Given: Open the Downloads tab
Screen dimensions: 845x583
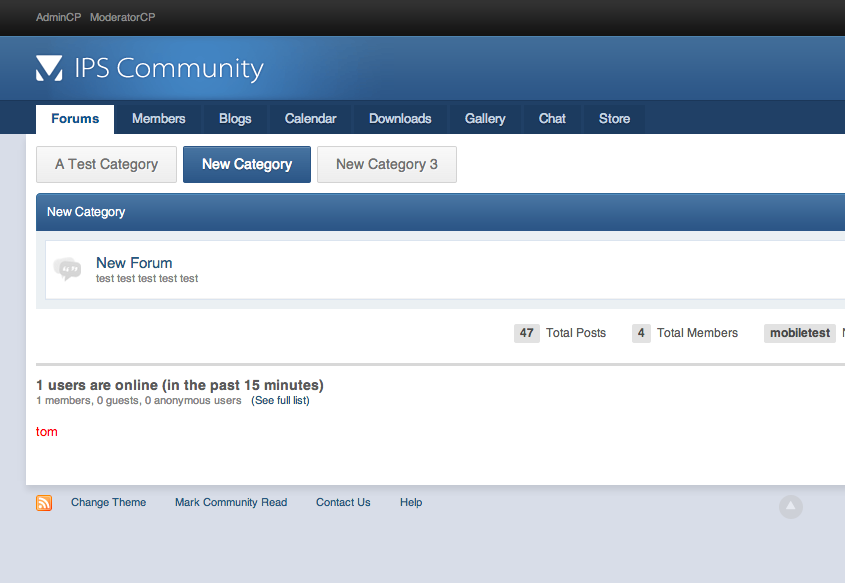Looking at the screenshot, I should tap(400, 119).
